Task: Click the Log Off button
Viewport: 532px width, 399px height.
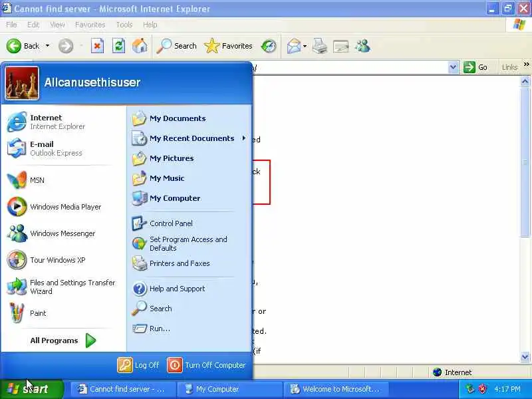Action: pos(138,365)
